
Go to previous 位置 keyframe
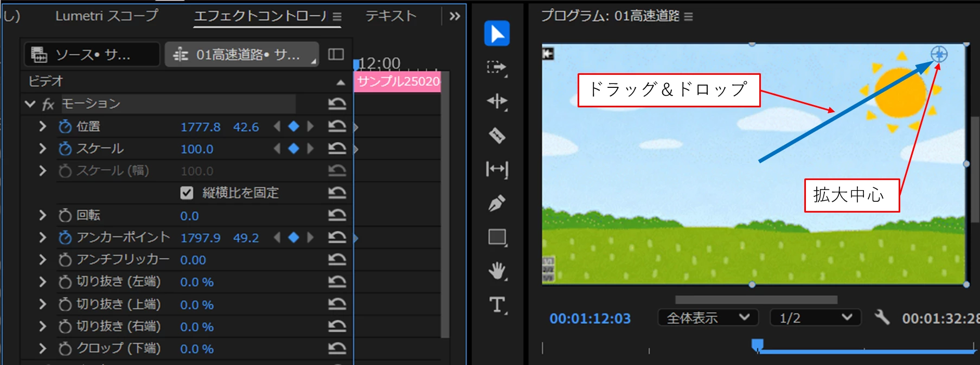tap(277, 126)
